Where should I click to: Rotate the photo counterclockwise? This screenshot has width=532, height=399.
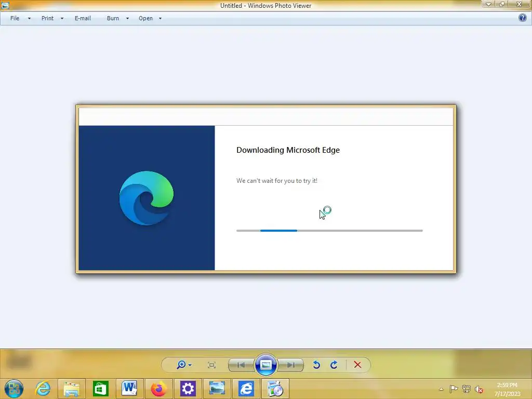(316, 365)
